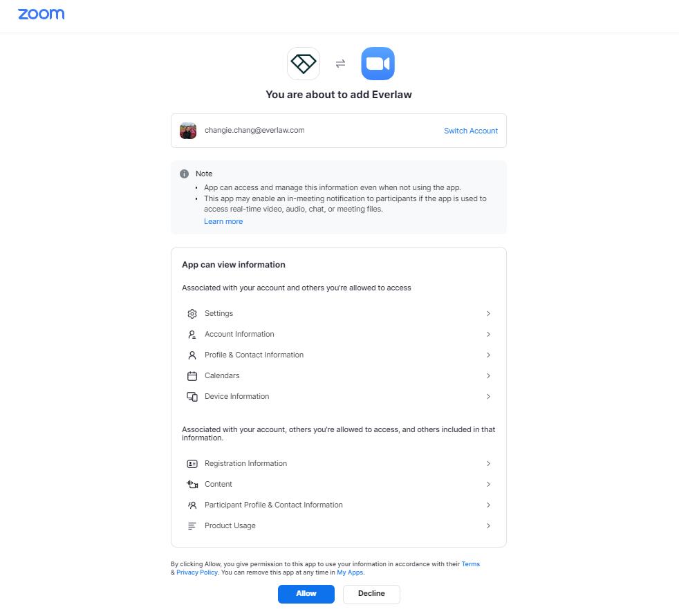Open the Learn more link

click(x=223, y=221)
